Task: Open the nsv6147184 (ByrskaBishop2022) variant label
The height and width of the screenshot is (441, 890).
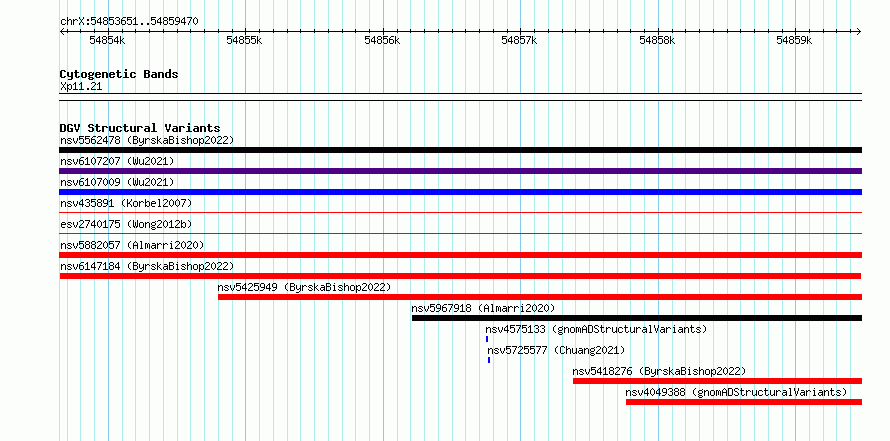Action: pos(146,266)
